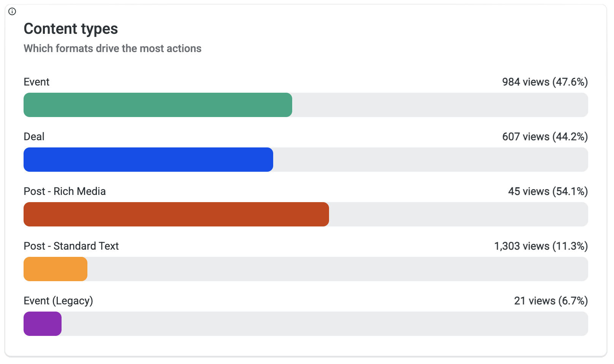
Task: Click the 607 views (44.2%) value
Action: point(545,137)
